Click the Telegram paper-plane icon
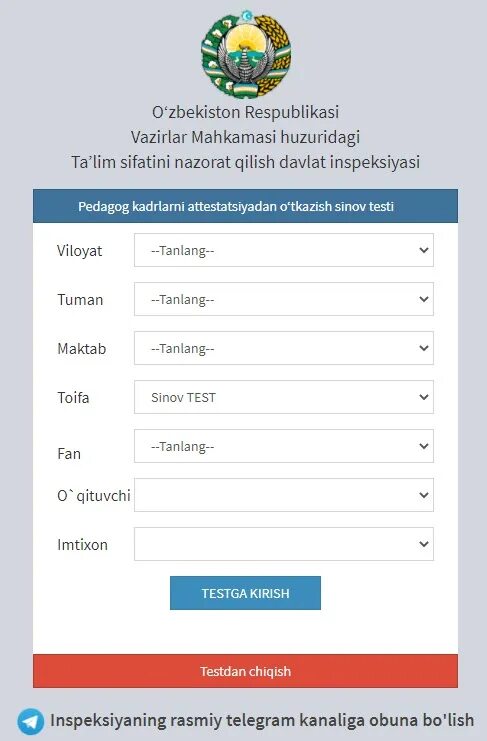The image size is (487, 741). [31, 721]
